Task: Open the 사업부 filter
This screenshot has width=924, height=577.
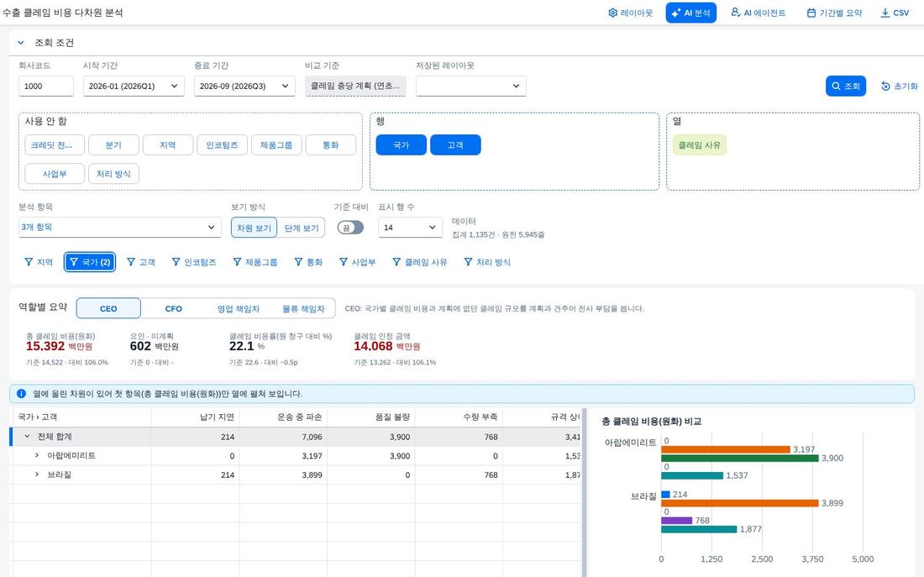Action: tap(357, 262)
